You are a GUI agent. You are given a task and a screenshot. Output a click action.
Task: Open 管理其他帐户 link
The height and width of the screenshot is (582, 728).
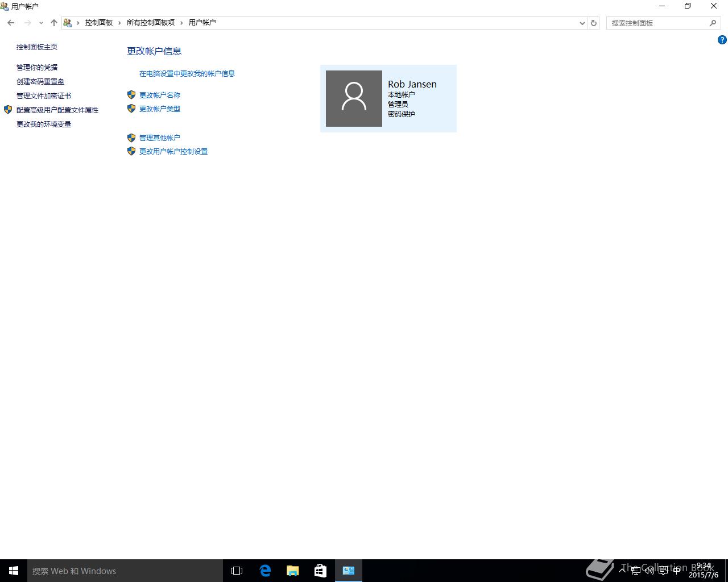tap(160, 138)
